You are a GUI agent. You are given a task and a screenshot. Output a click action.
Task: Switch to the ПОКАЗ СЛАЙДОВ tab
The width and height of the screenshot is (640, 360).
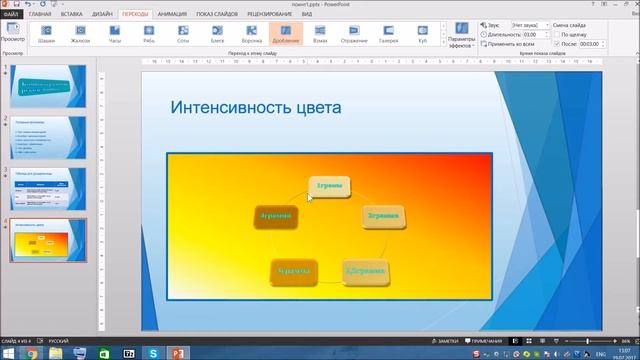tap(217, 14)
